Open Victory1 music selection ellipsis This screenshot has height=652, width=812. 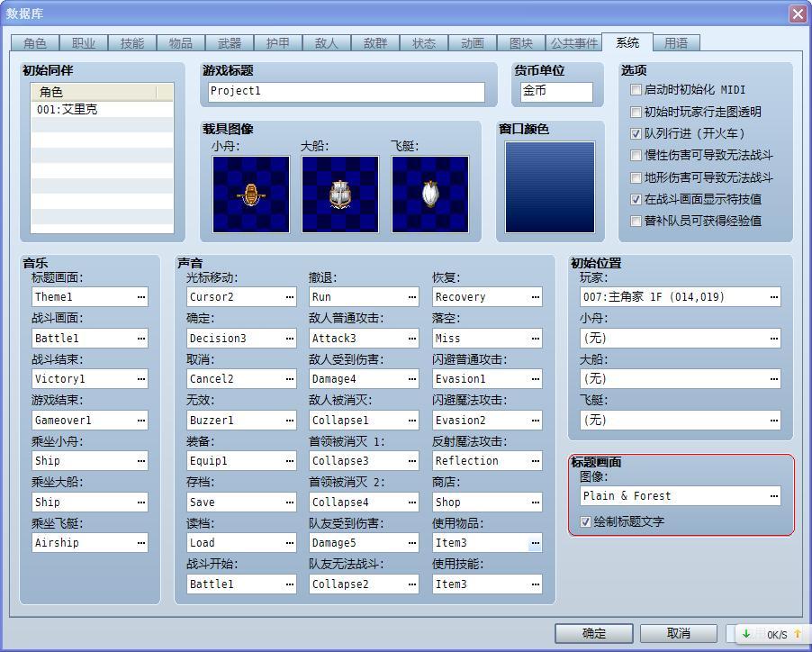(x=140, y=379)
